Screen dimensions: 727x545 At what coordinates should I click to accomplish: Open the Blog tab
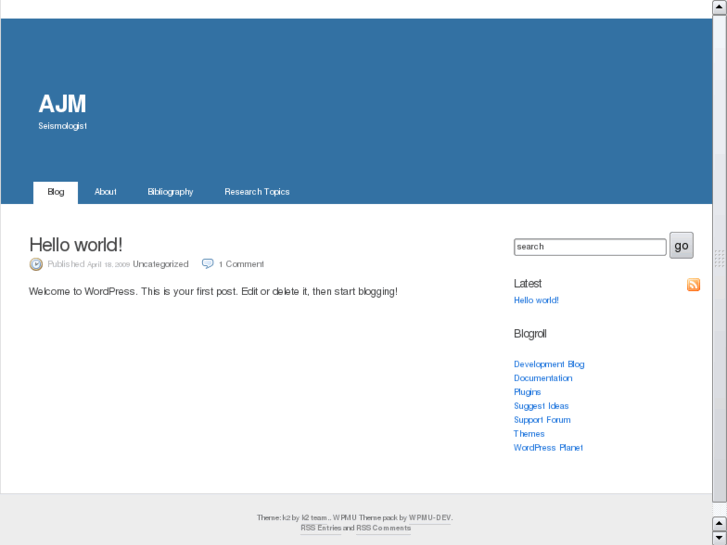pyautogui.click(x=56, y=192)
